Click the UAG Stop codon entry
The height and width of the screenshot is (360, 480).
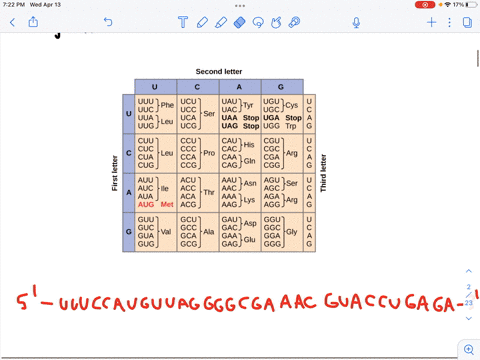[x=240, y=126]
